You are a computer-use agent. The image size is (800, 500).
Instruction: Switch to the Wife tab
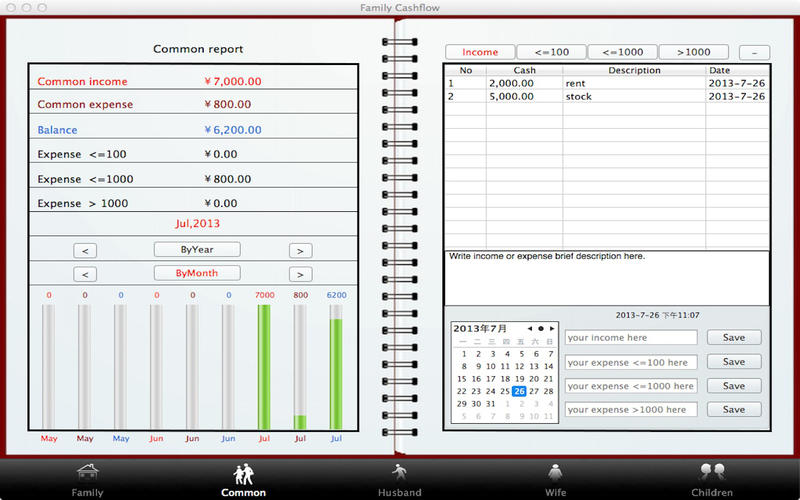(555, 480)
